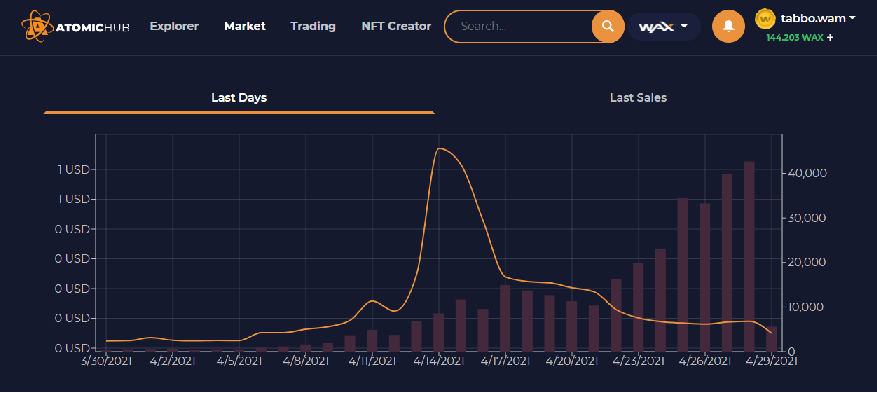The image size is (877, 393).
Task: Open the NFT Creator page
Action: [396, 26]
